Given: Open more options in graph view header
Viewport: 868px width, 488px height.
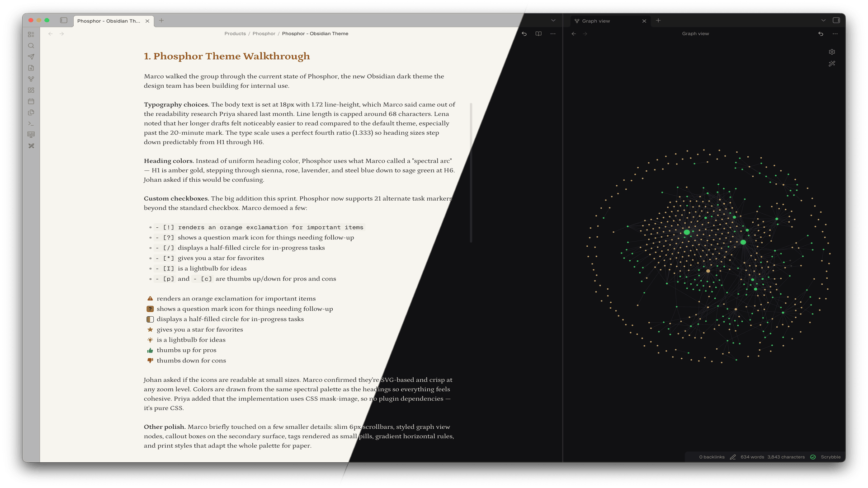Looking at the screenshot, I should 835,34.
